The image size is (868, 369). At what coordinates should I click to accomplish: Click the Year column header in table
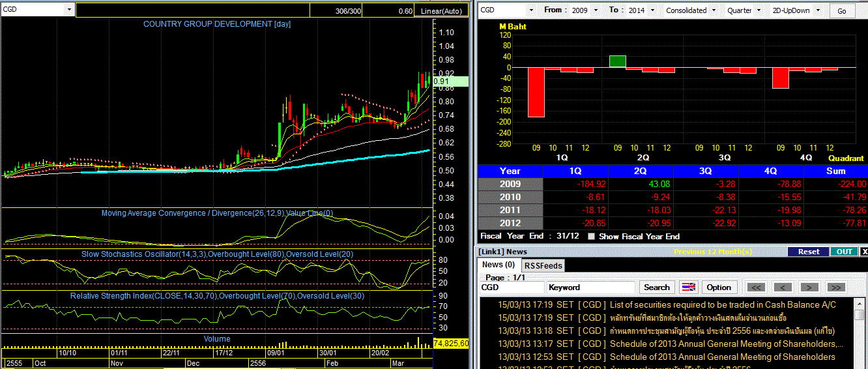click(510, 171)
